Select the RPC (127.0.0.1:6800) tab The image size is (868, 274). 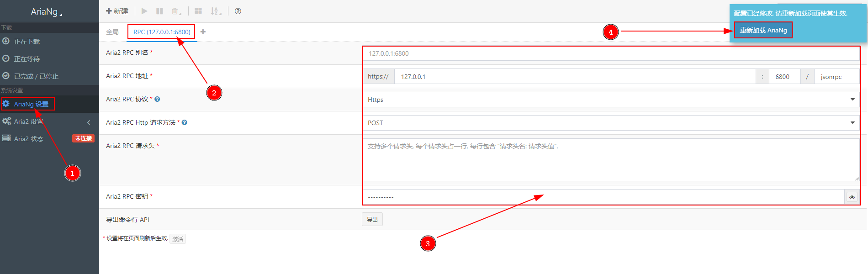point(162,32)
